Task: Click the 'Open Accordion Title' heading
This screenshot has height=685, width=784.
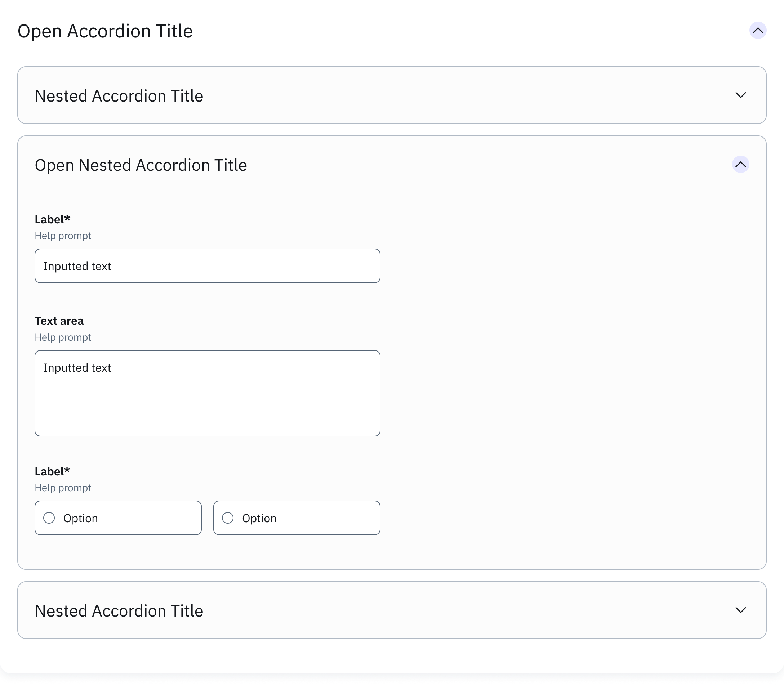Action: [x=105, y=31]
